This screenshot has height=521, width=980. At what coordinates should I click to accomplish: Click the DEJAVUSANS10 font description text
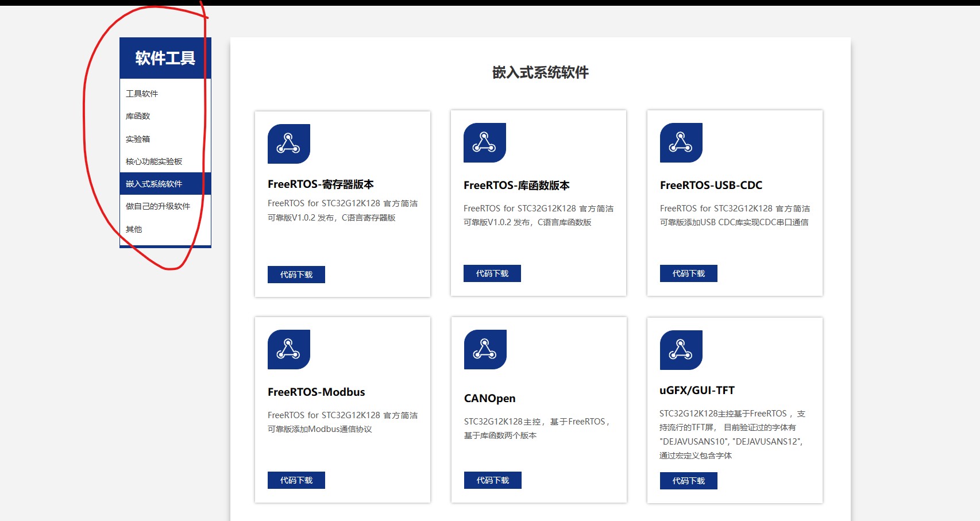pyautogui.click(x=732, y=434)
